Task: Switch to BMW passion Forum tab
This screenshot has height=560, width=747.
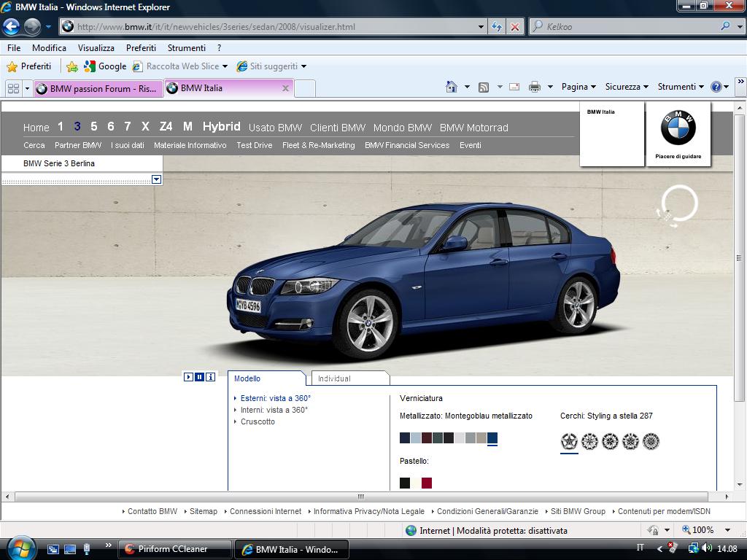Action: click(x=98, y=88)
